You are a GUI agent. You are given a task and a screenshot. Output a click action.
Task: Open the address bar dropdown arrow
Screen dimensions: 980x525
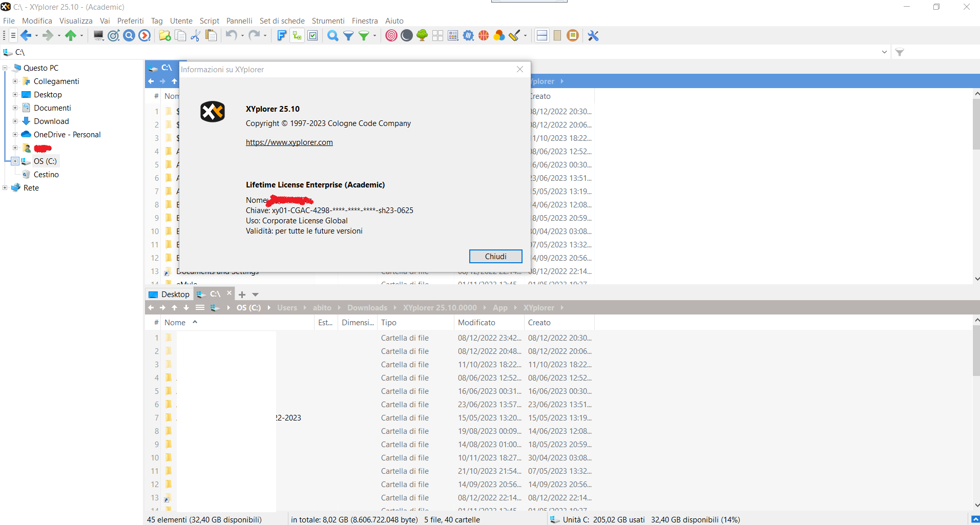(x=884, y=52)
